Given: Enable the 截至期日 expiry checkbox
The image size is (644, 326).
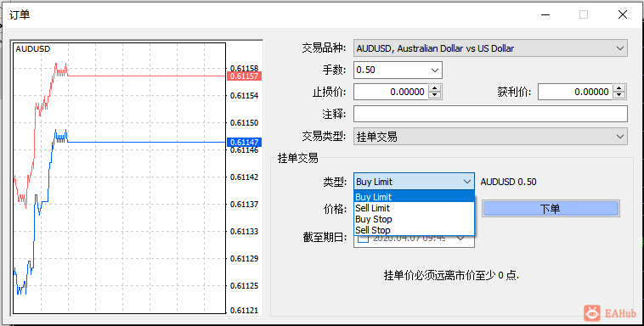Looking at the screenshot, I should [x=363, y=239].
